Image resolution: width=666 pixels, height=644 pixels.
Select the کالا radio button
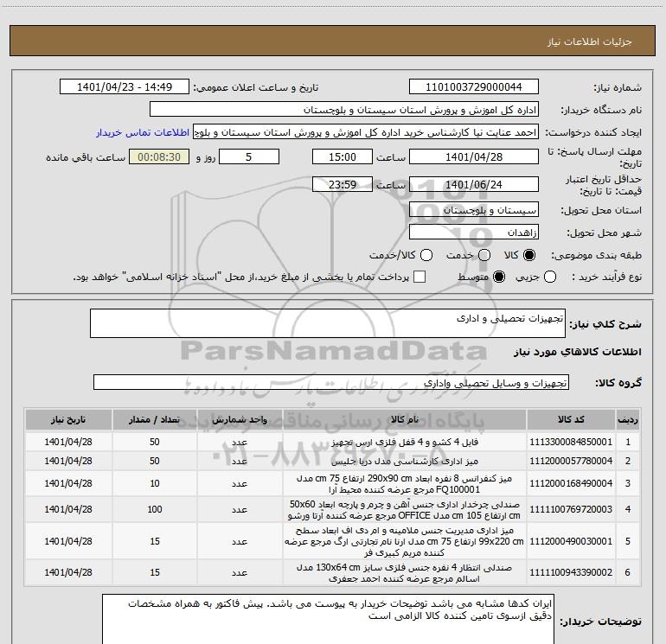[x=529, y=255]
